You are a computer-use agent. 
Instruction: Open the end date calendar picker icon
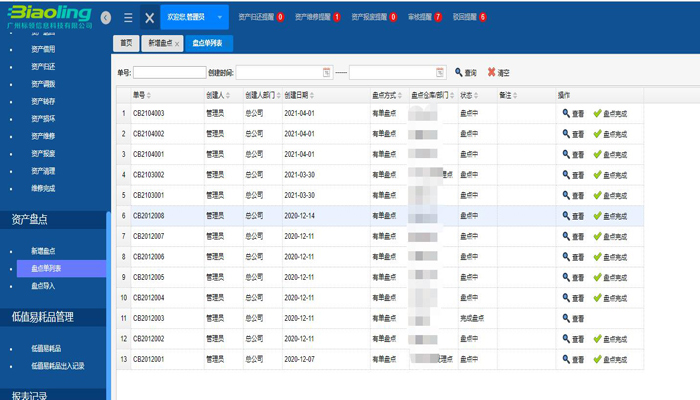click(439, 72)
